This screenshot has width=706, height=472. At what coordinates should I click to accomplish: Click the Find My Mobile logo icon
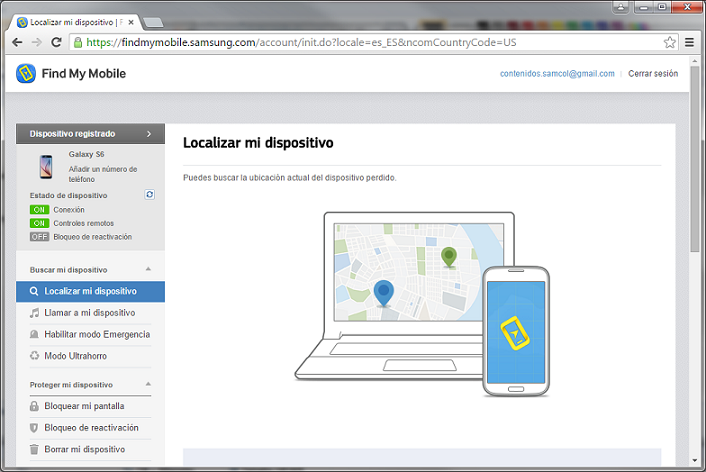[x=26, y=73]
